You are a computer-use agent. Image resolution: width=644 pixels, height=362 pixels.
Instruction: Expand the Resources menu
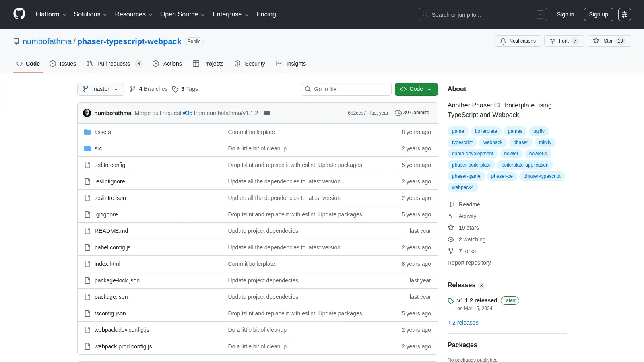[134, 14]
